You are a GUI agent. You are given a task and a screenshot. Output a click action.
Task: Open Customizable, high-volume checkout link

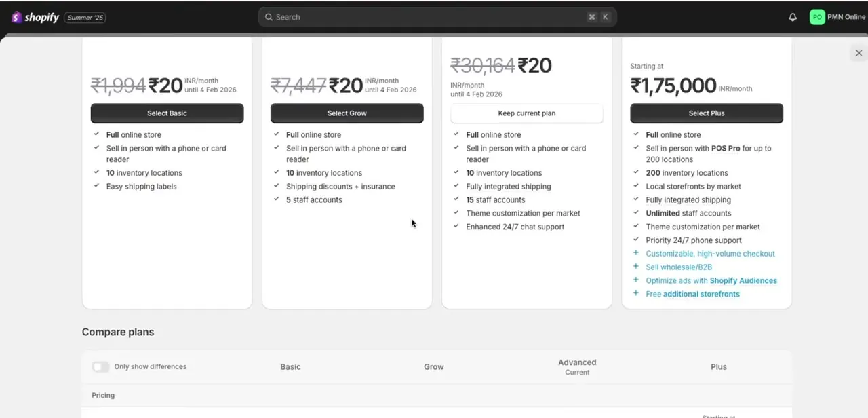click(710, 254)
